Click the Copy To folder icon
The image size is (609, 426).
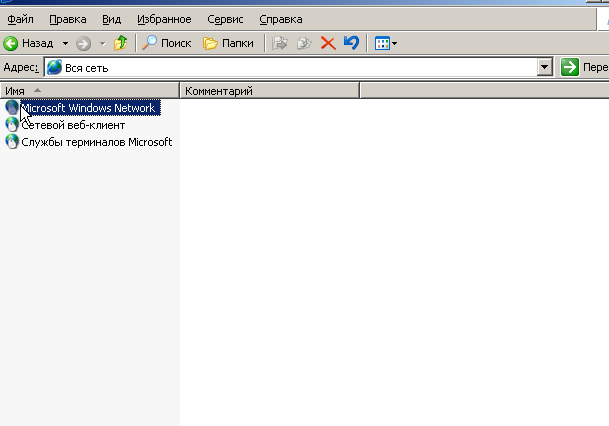click(304, 43)
